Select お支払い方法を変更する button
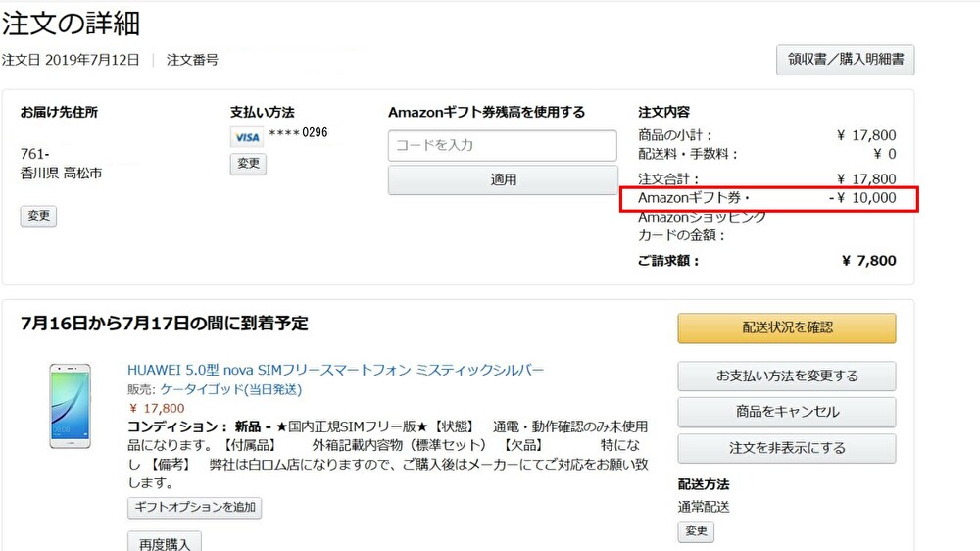 click(x=786, y=376)
